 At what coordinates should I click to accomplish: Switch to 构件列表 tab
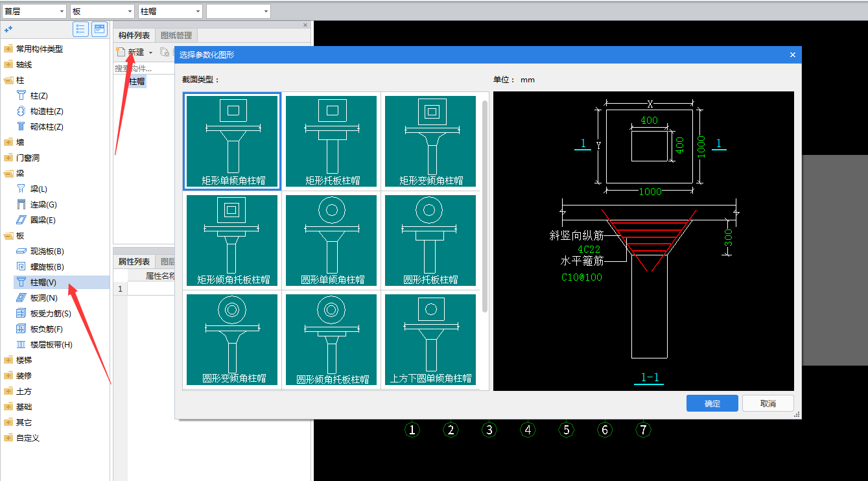(x=134, y=36)
